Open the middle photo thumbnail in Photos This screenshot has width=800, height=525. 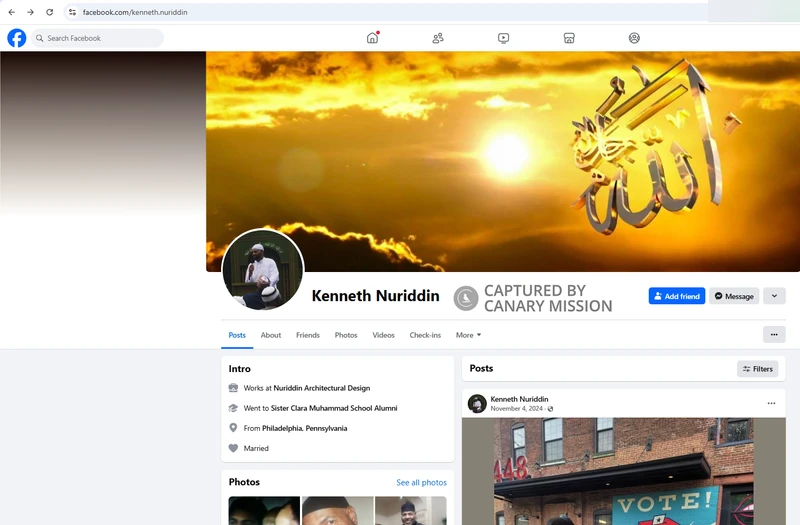[x=337, y=511]
